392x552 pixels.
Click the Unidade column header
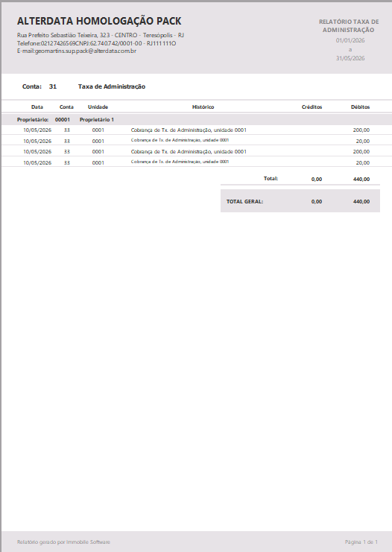coord(98,107)
